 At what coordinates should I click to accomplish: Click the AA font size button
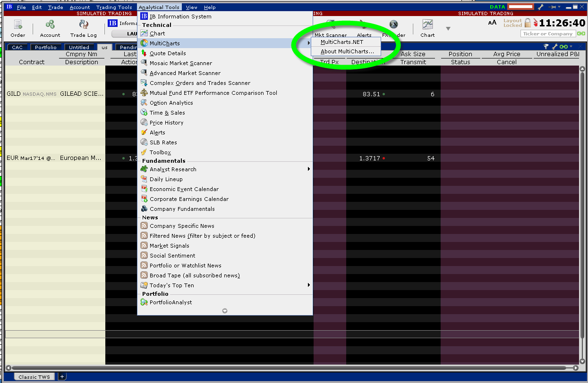[492, 23]
